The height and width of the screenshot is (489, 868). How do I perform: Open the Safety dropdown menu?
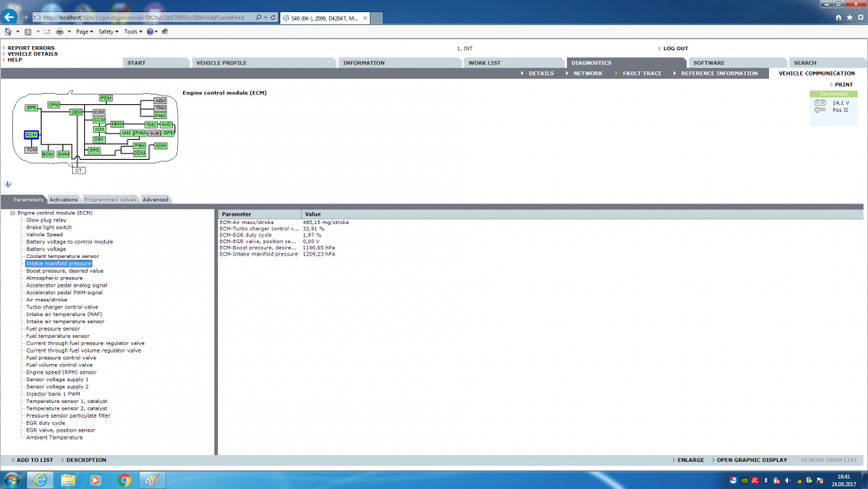point(108,31)
